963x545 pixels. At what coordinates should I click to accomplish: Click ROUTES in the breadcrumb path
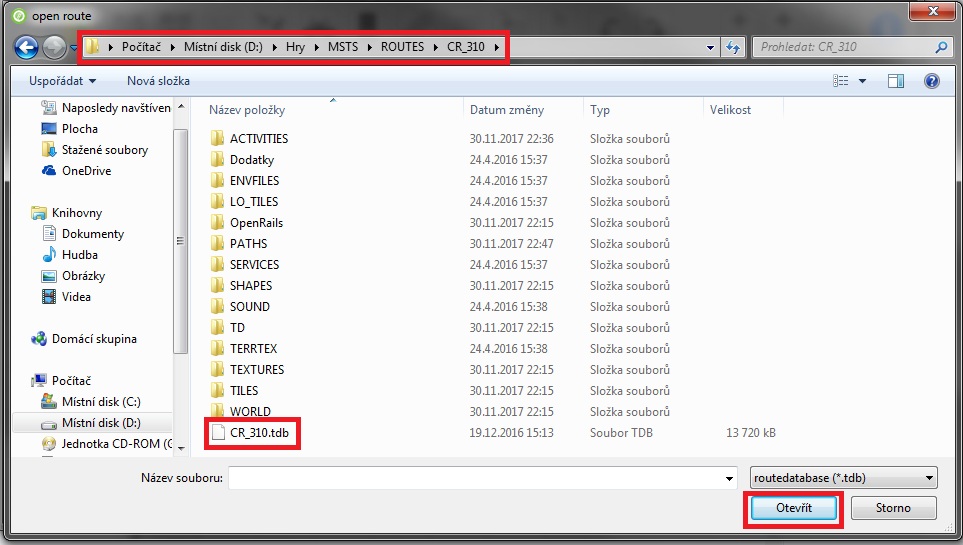[x=402, y=47]
